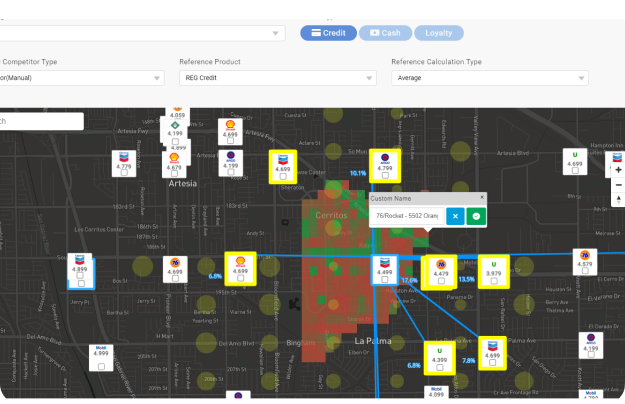Click the Mobil station marker priced 4.999

click(101, 352)
